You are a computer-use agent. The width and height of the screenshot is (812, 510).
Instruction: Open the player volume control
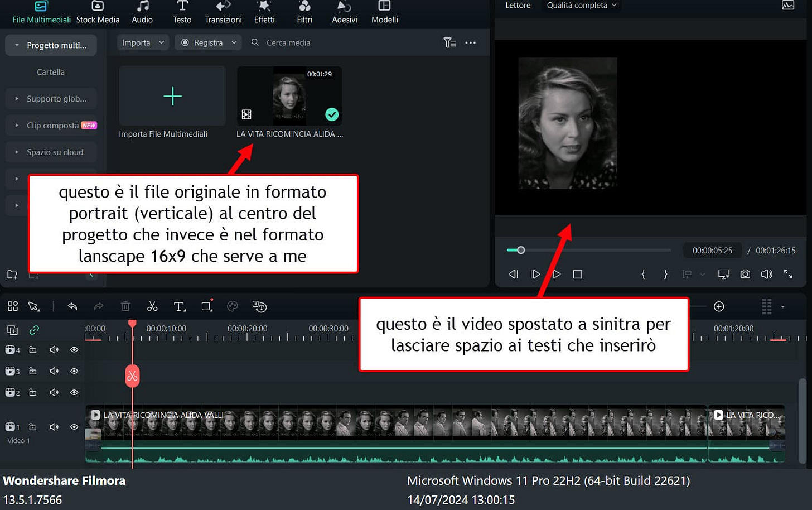click(x=767, y=274)
